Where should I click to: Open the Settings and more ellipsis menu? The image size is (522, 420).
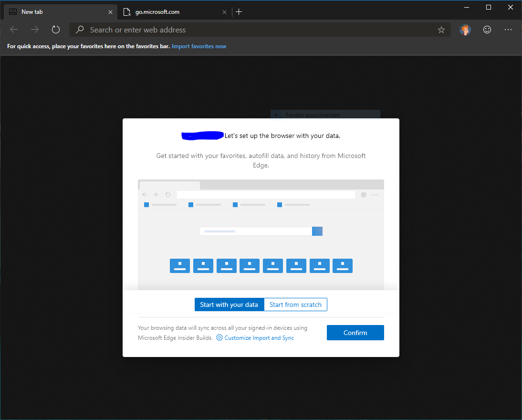click(508, 30)
